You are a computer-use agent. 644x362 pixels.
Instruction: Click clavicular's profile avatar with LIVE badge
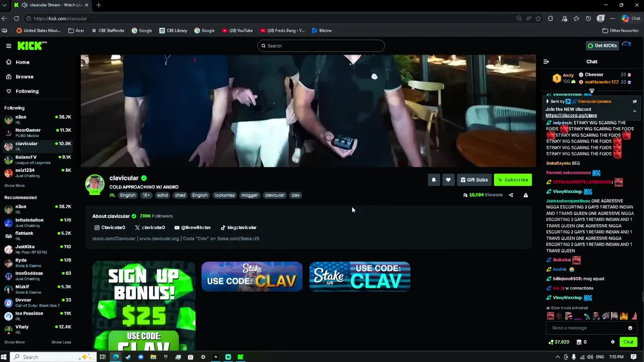point(95,185)
